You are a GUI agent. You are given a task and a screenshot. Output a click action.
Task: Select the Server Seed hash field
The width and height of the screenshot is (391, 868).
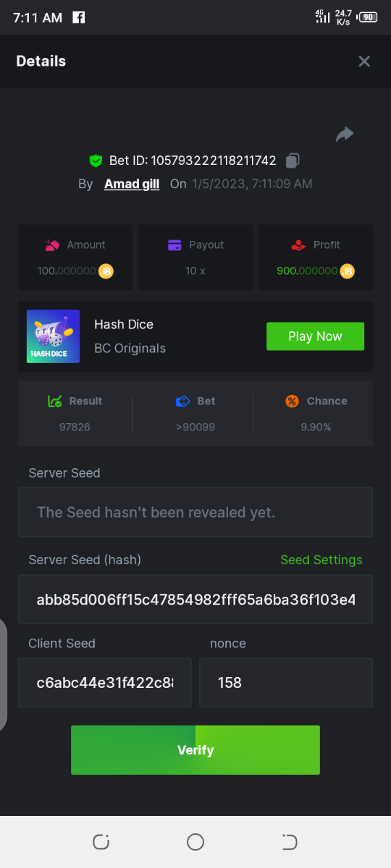pyautogui.click(x=195, y=600)
